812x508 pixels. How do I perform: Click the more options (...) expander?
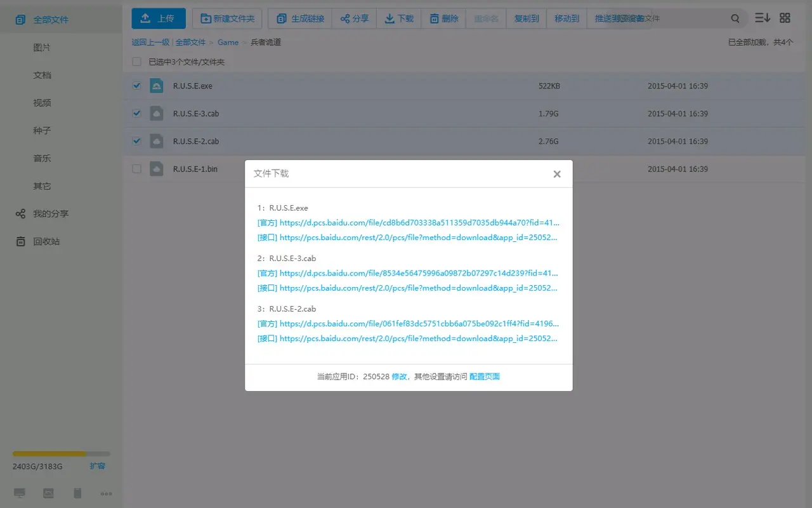click(x=106, y=493)
